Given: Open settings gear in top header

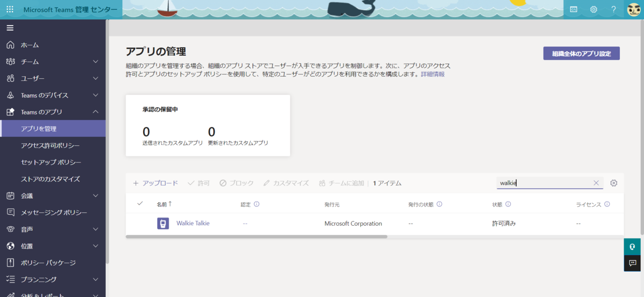Looking at the screenshot, I should [594, 9].
